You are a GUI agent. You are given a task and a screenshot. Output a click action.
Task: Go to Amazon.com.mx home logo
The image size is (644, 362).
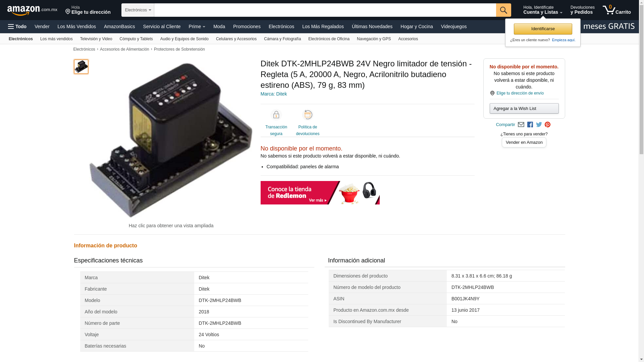click(x=32, y=10)
